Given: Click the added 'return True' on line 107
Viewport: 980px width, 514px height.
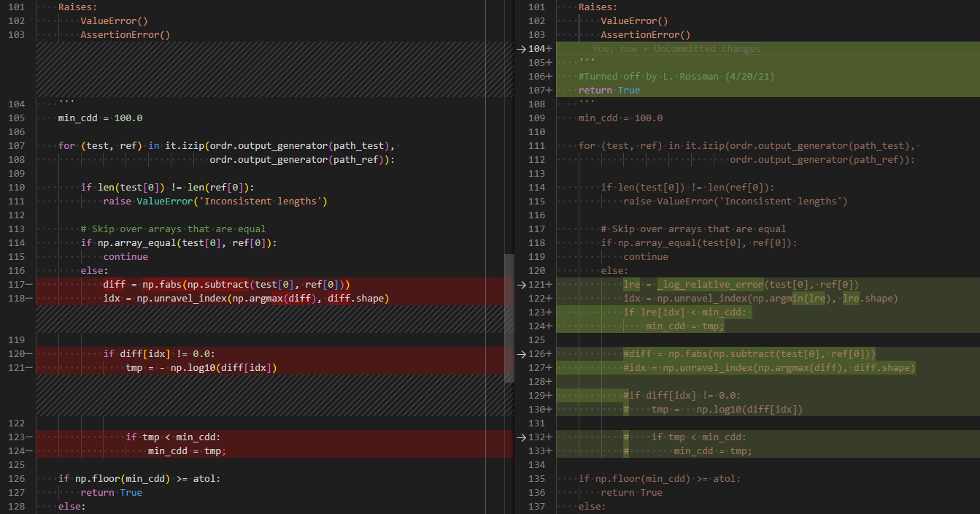Looking at the screenshot, I should (609, 91).
